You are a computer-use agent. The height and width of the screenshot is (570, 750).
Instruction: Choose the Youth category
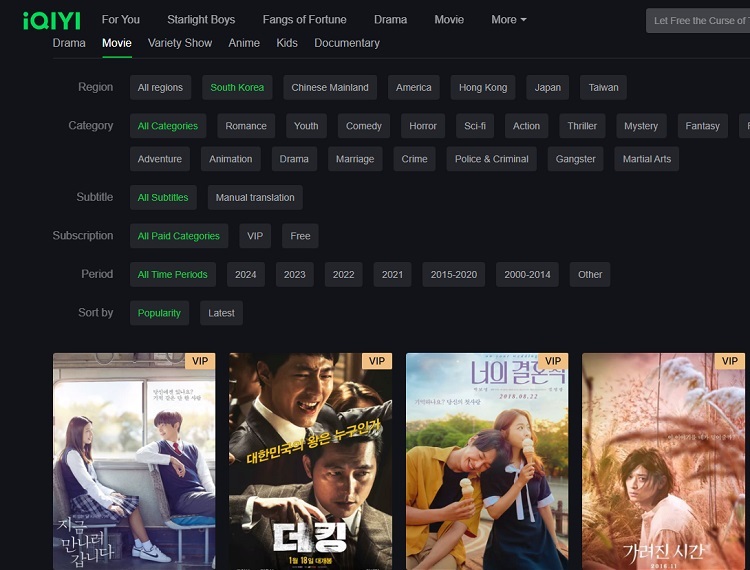coord(306,126)
